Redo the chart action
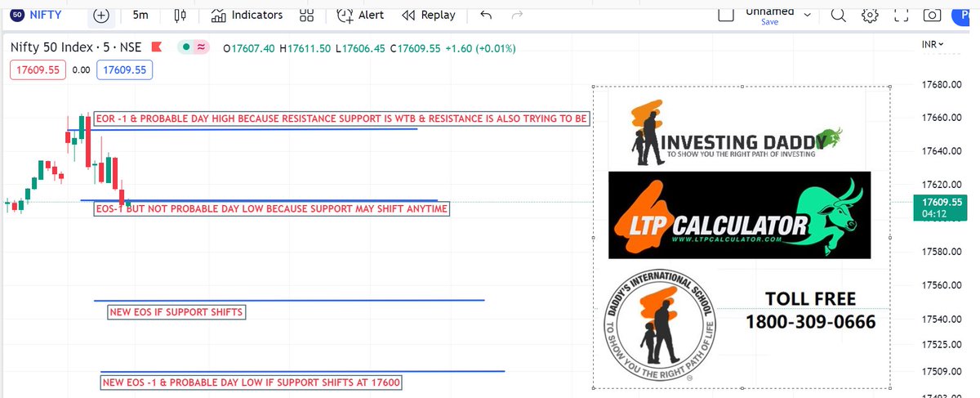The width and height of the screenshot is (980, 398). click(x=515, y=15)
